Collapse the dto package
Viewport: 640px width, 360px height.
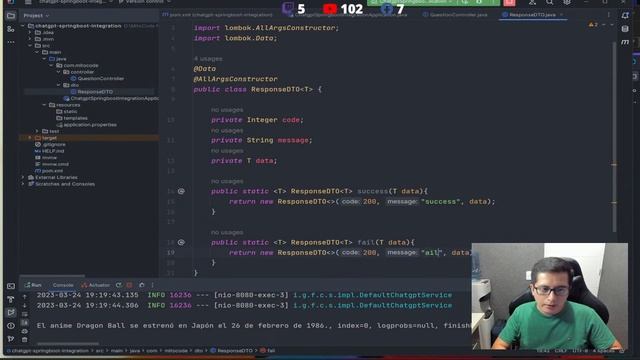tap(58, 85)
